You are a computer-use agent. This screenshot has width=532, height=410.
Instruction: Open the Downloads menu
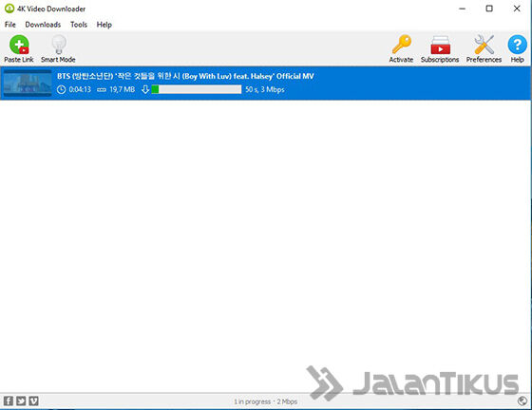[43, 25]
